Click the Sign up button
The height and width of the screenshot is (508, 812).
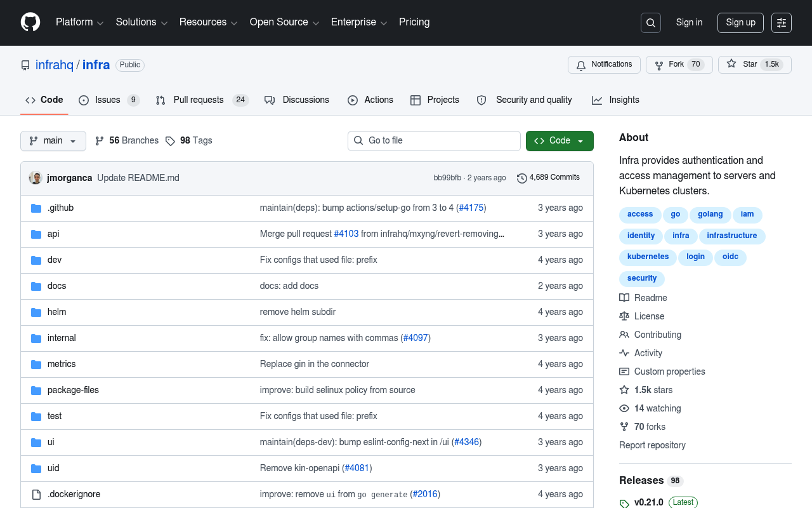point(740,23)
